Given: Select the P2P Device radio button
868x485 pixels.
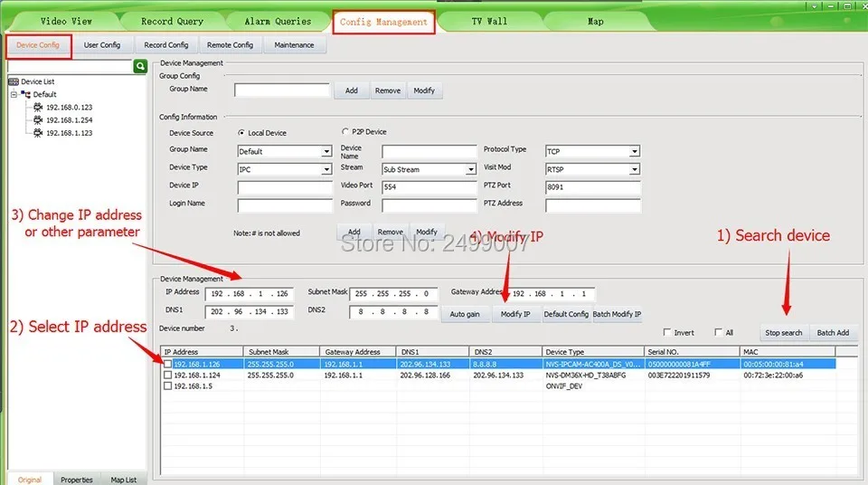Looking at the screenshot, I should click(345, 131).
